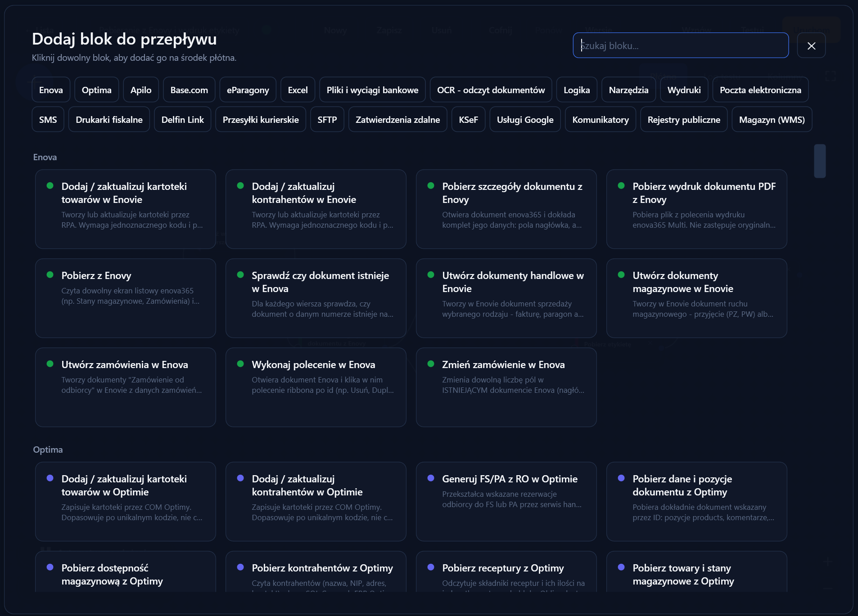
Task: Select the Narzędzia category chip
Action: coord(628,90)
